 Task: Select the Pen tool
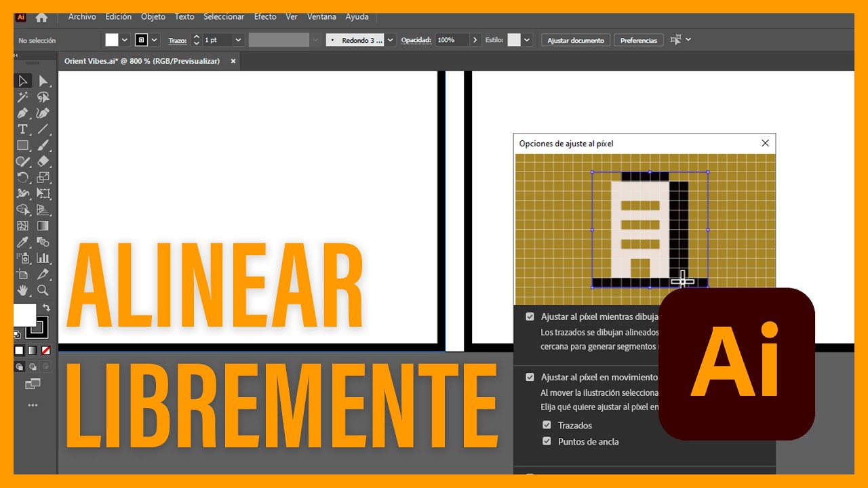(23, 113)
